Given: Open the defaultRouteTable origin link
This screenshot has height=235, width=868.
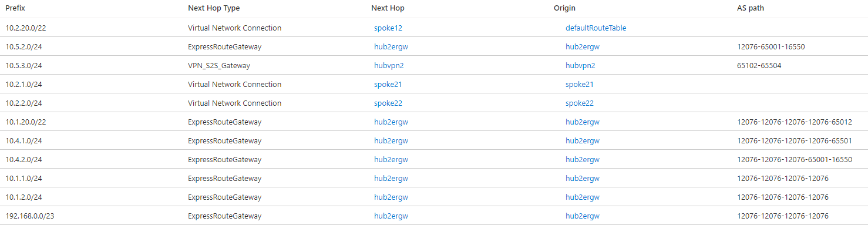Looking at the screenshot, I should (x=596, y=28).
